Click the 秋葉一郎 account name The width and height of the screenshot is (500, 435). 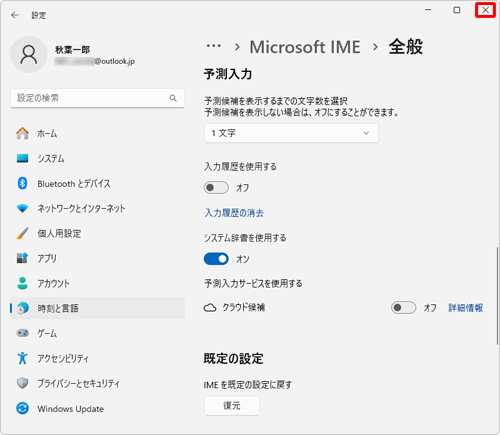(x=72, y=50)
